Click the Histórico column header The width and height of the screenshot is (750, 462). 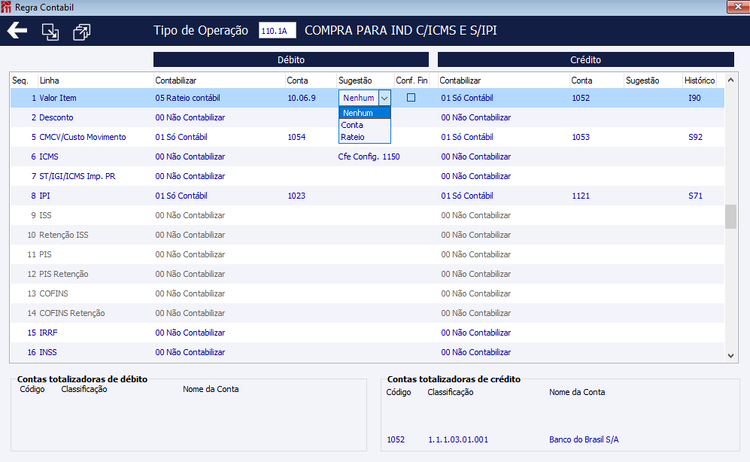point(699,80)
